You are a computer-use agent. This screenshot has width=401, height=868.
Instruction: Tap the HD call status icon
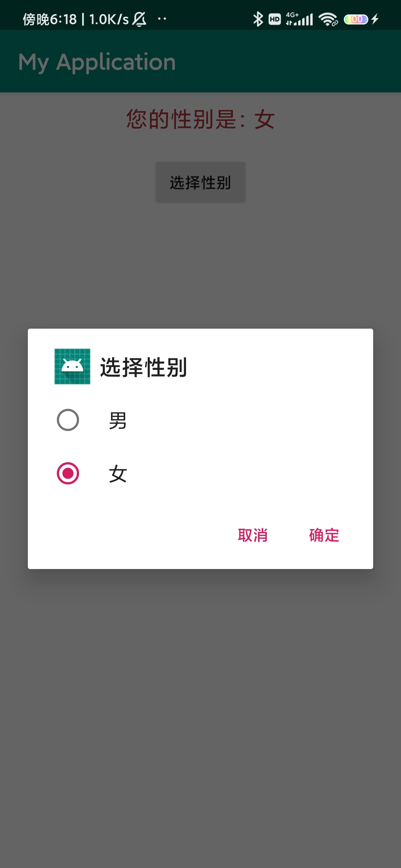[275, 19]
